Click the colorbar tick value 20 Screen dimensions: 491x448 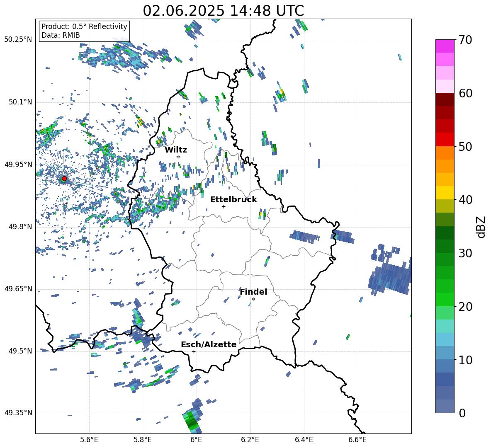coord(465,306)
